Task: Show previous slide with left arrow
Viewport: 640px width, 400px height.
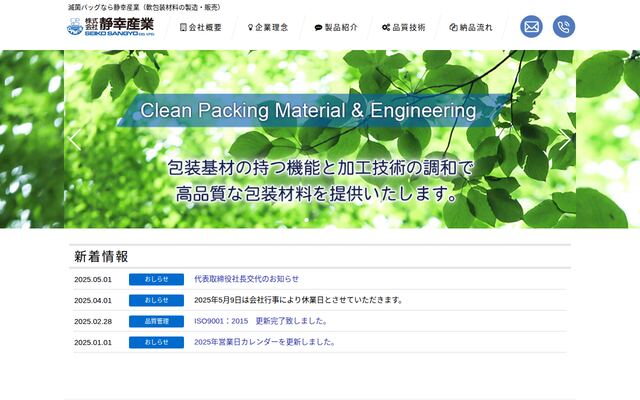Action: pyautogui.click(x=75, y=139)
